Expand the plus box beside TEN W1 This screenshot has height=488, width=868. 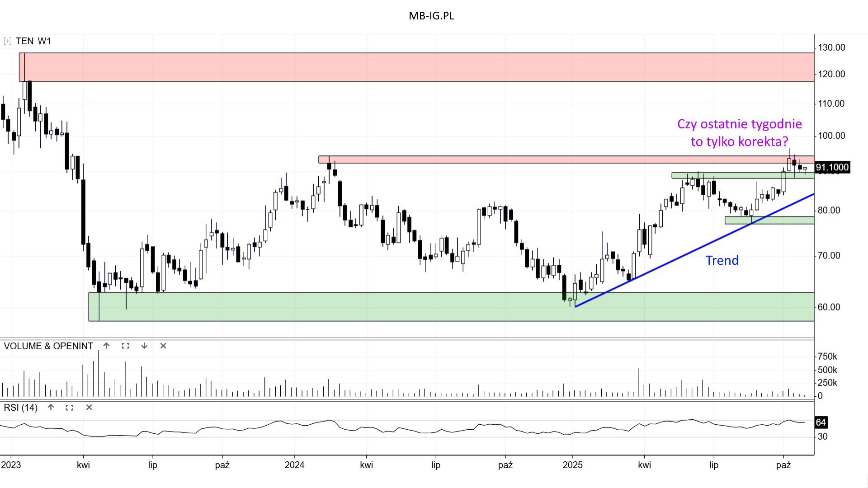(7, 41)
